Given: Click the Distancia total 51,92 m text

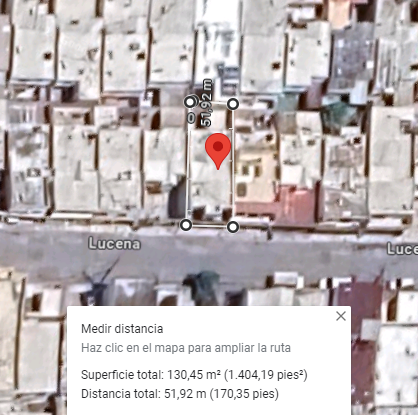Looking at the screenshot, I should (180, 394).
